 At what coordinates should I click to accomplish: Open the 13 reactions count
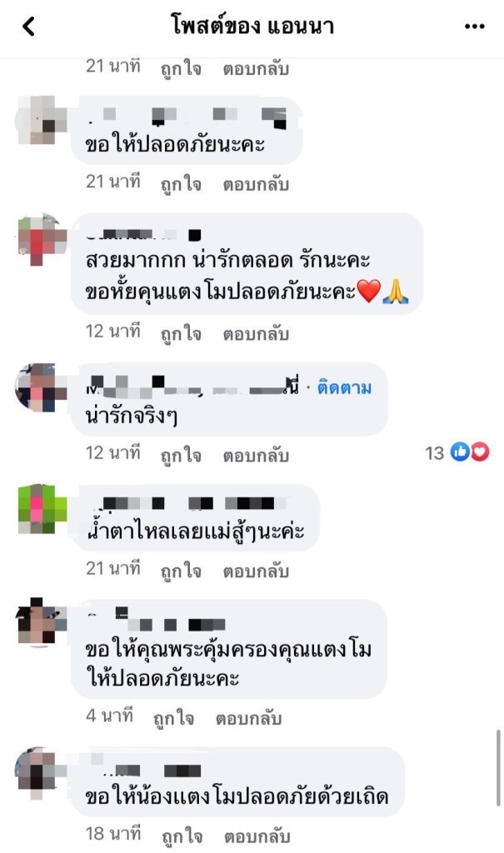click(434, 452)
